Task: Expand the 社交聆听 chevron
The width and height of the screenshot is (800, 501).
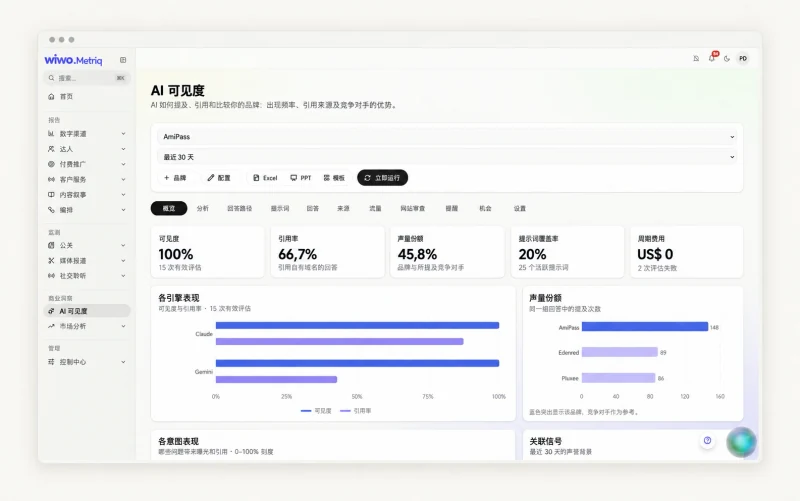Action: 123,276
